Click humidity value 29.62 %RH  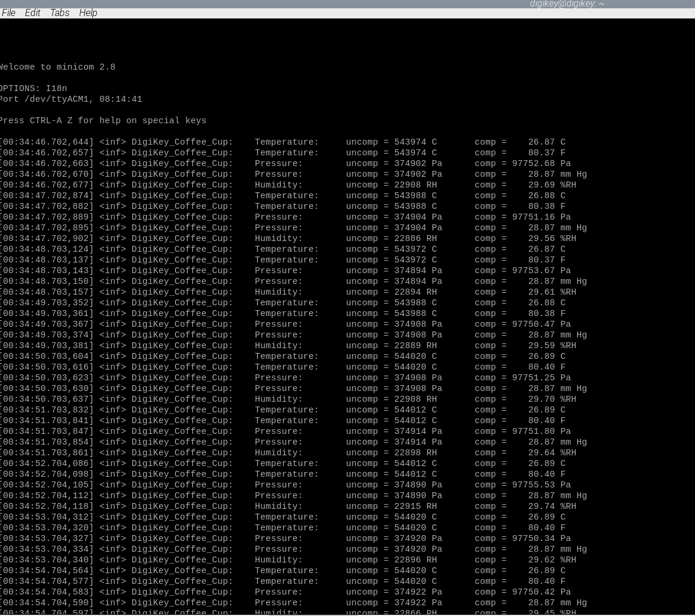pos(552,560)
